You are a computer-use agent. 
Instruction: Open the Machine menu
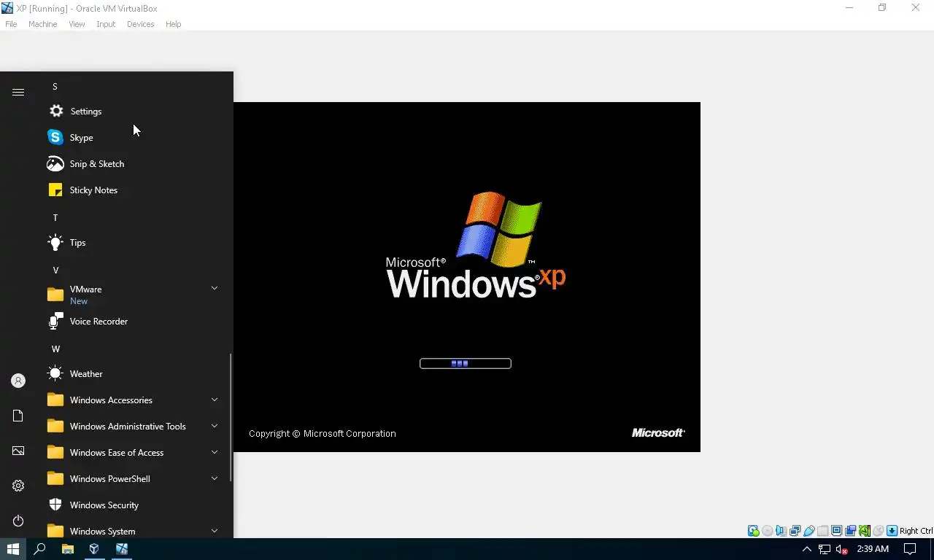pyautogui.click(x=42, y=24)
